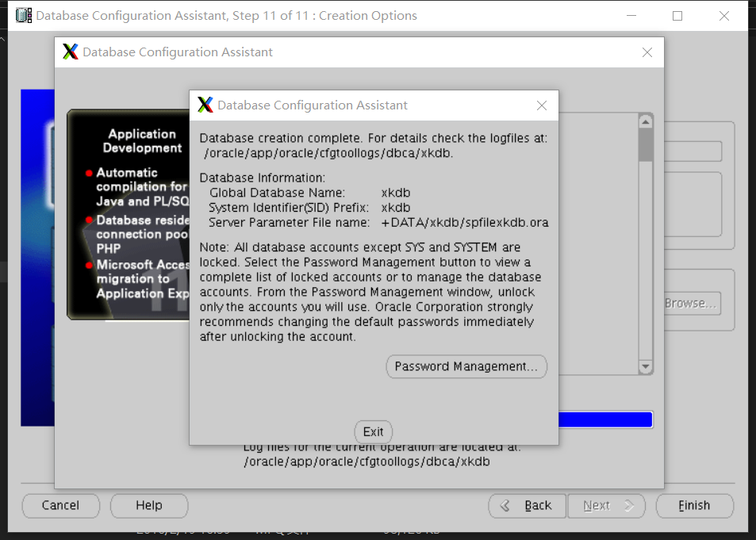Image resolution: width=756 pixels, height=540 pixels.
Task: Click the main window title bar application icon
Action: [24, 15]
